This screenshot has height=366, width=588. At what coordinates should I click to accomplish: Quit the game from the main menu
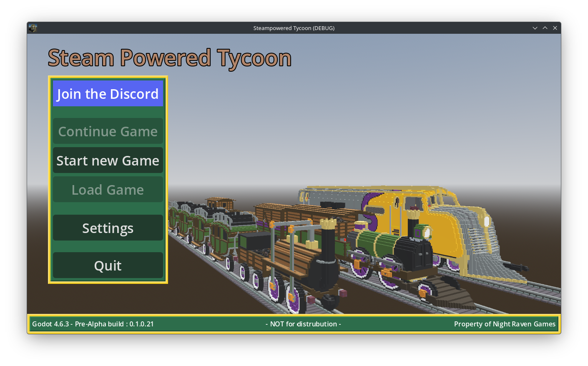[108, 266]
